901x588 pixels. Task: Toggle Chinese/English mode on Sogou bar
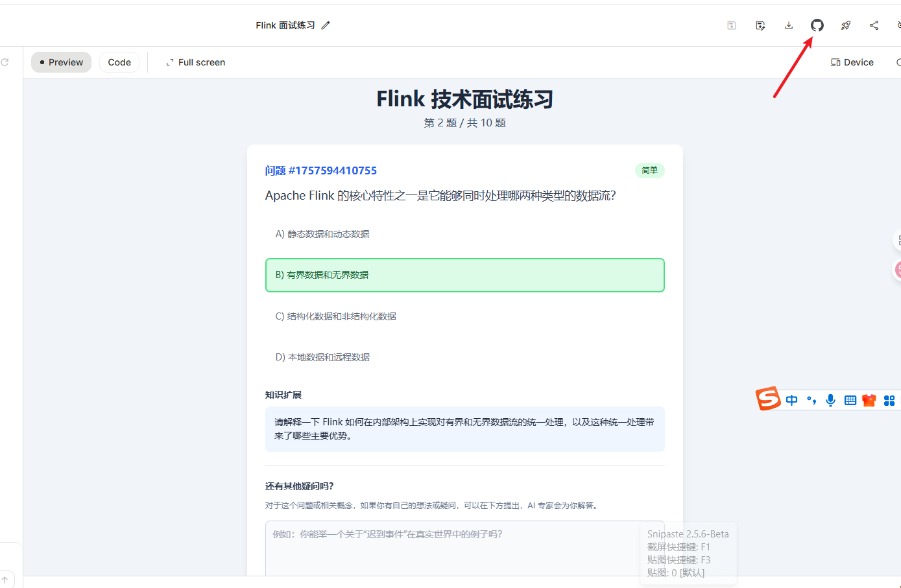[x=792, y=400]
